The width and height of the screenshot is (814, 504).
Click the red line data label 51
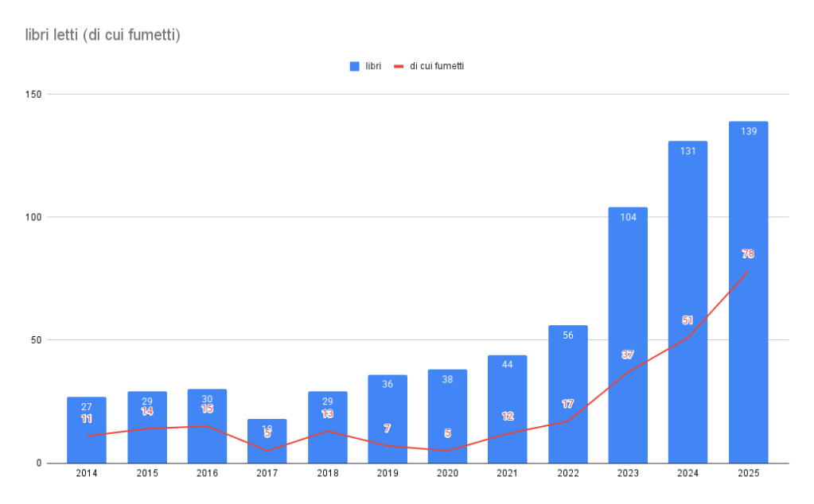click(x=687, y=320)
